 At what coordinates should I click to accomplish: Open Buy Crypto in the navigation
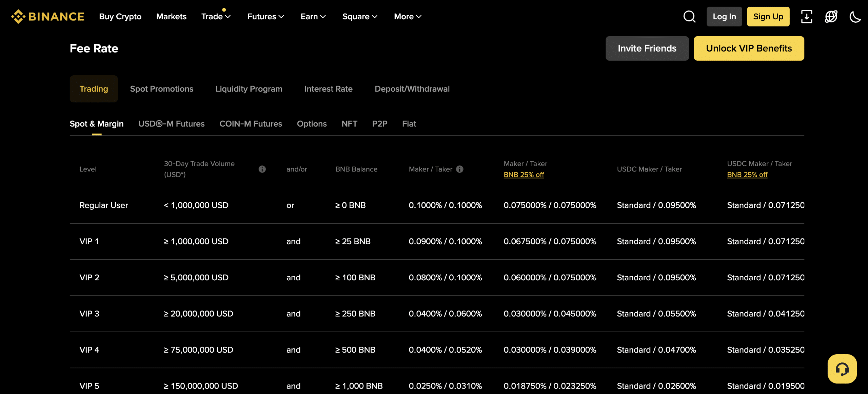[x=120, y=16]
